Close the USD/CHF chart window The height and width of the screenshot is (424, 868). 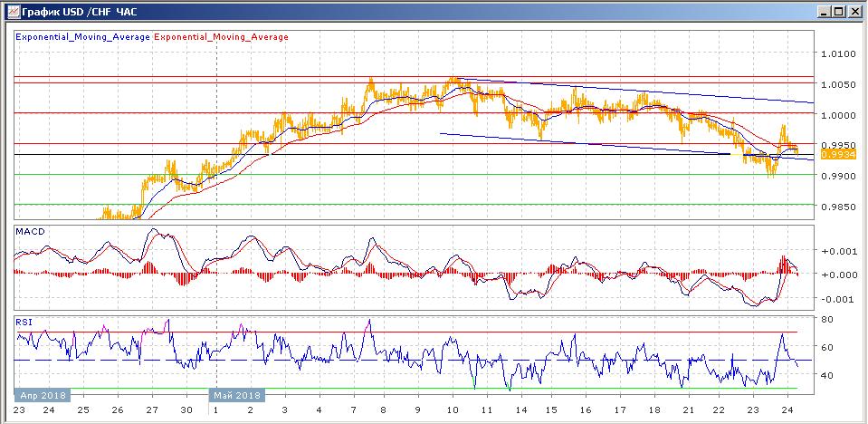point(854,11)
